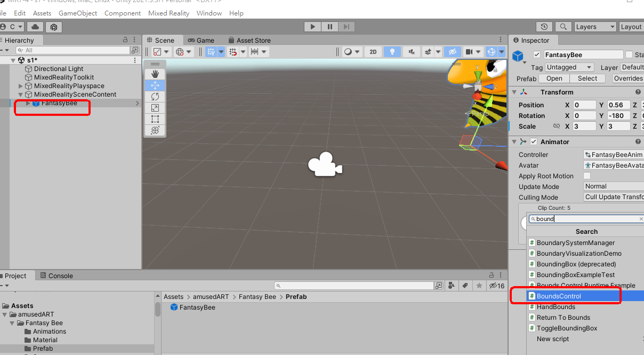Open Culling Mode dropdown
Screen dimensions: 644x355
click(614, 197)
